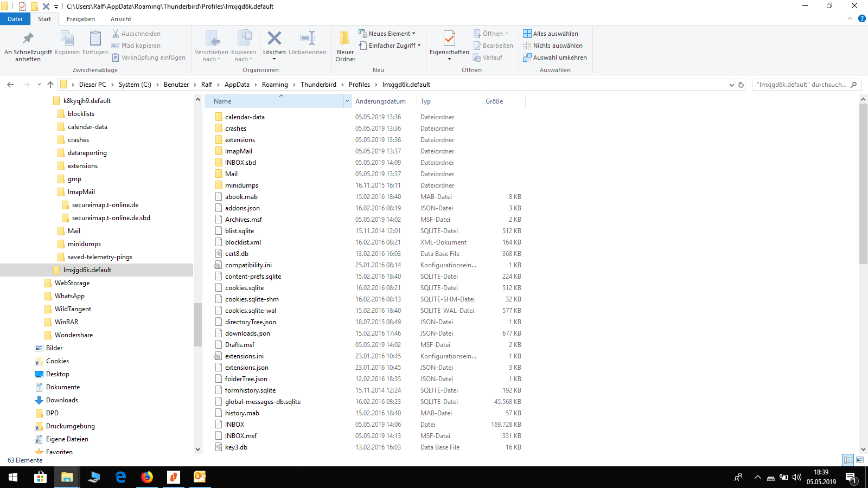Click Auswahl umkehren
This screenshot has height=488, width=868.
coord(555,57)
